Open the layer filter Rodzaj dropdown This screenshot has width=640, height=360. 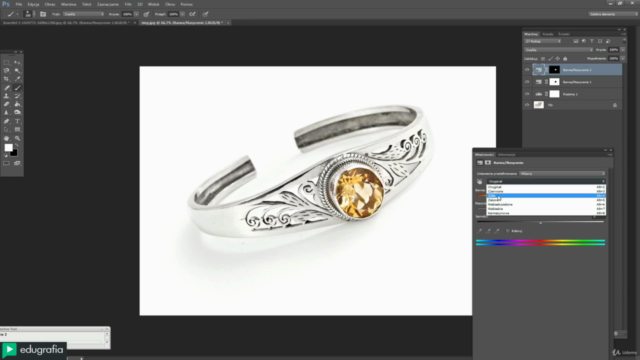tap(543, 41)
